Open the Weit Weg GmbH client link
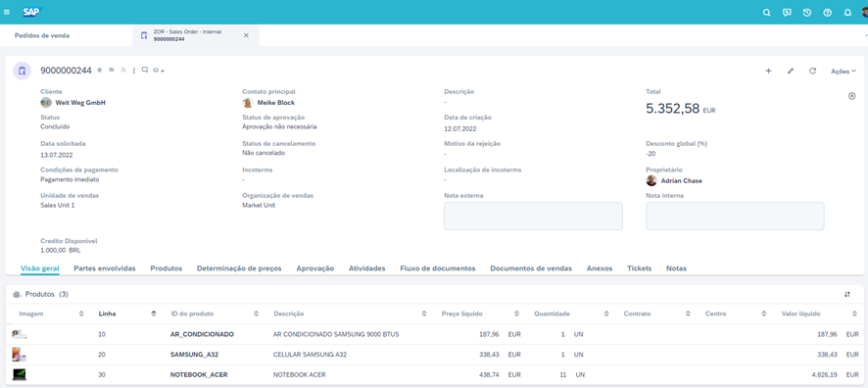 (x=80, y=103)
